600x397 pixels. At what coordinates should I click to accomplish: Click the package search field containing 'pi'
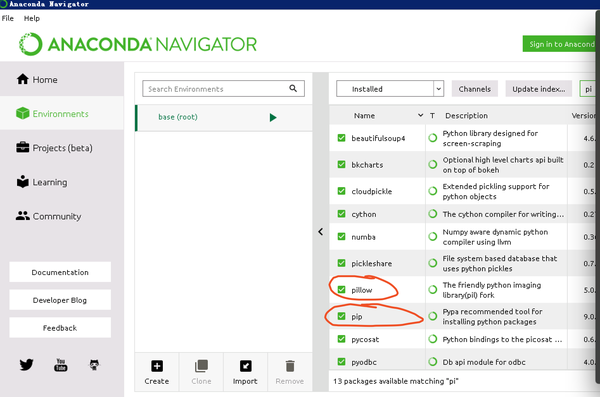[589, 89]
